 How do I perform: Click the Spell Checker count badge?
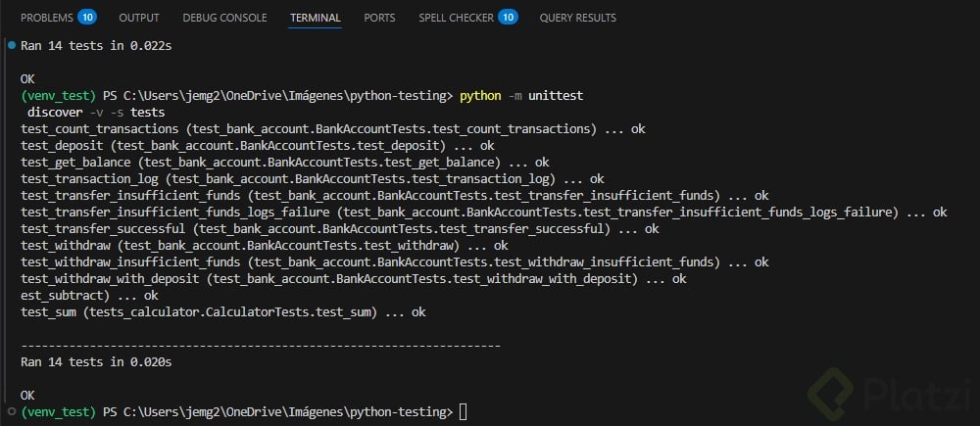click(x=508, y=18)
